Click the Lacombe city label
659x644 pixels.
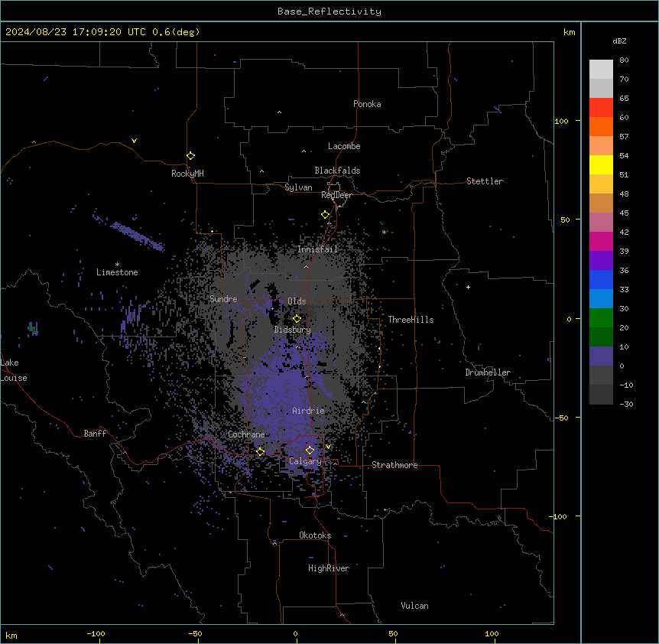(344, 146)
